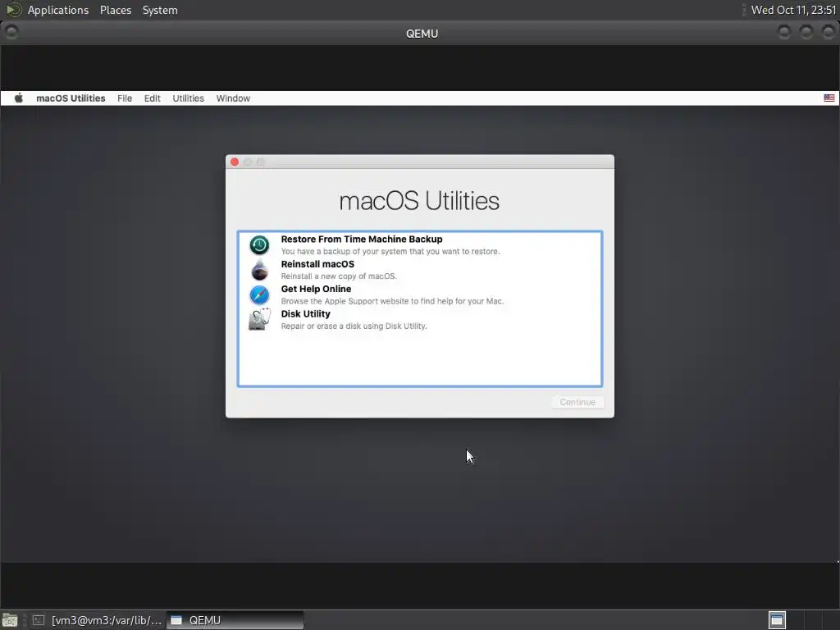The height and width of the screenshot is (630, 840).
Task: Show desktop via bottom-left panel icon
Action: tap(10, 620)
